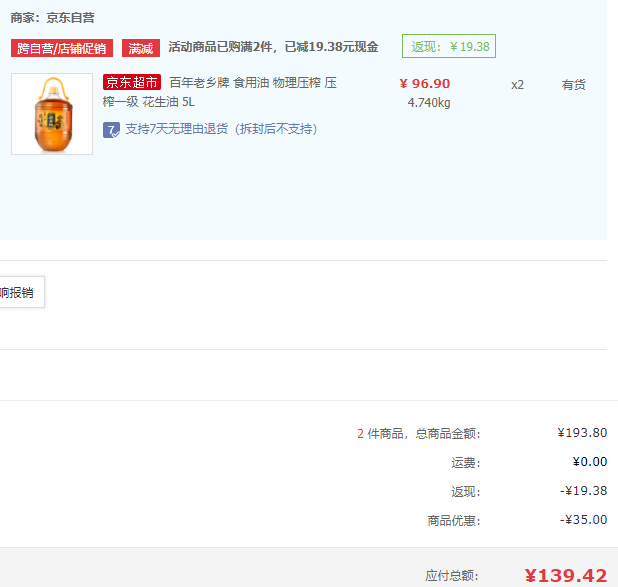Click the 返现: ¥19.38 green box
This screenshot has height=587, width=618.
tap(449, 46)
